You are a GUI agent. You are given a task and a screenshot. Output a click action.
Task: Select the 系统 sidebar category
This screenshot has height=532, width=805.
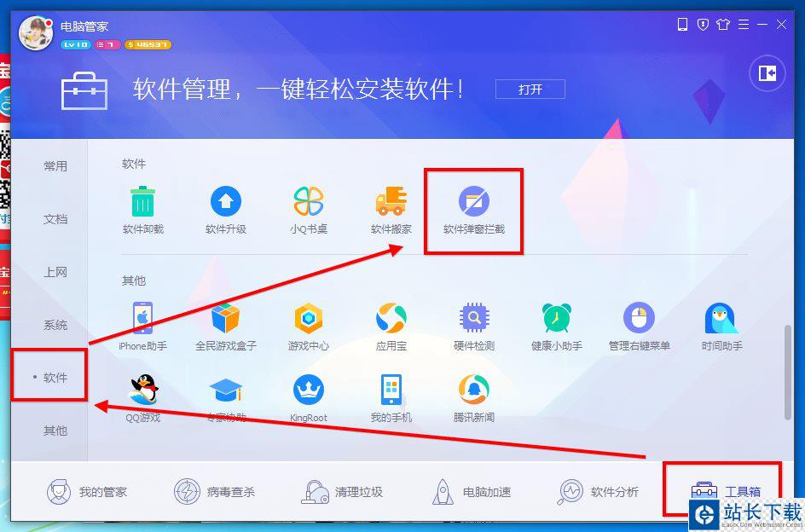[x=55, y=325]
